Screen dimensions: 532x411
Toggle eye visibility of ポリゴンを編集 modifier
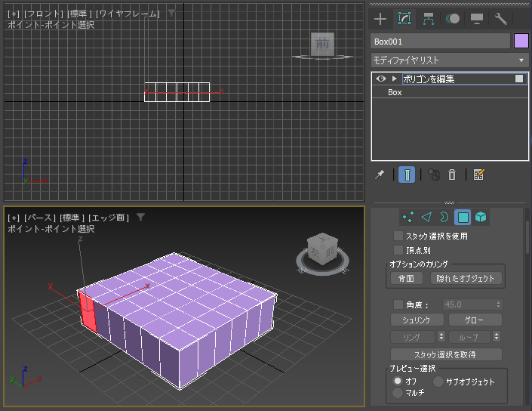(380, 79)
